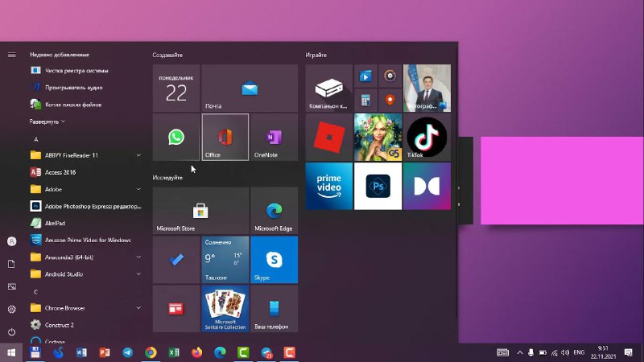Open the Power options button

11,331
